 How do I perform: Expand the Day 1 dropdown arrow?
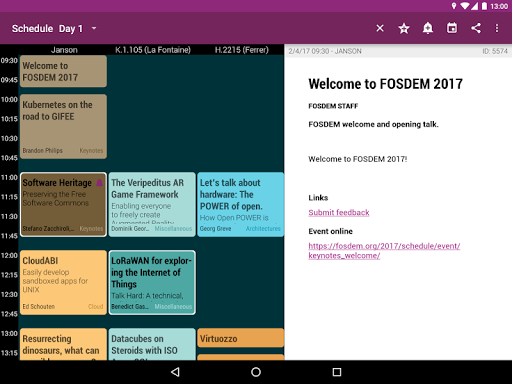click(x=94, y=28)
